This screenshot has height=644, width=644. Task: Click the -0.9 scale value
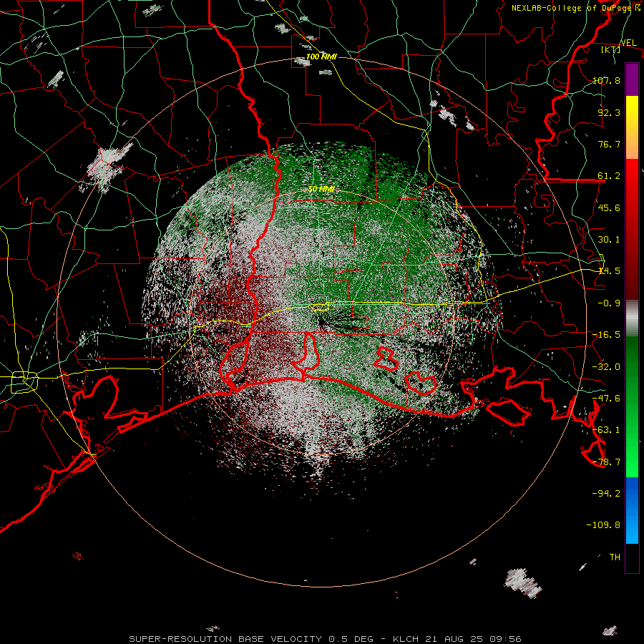click(609, 303)
